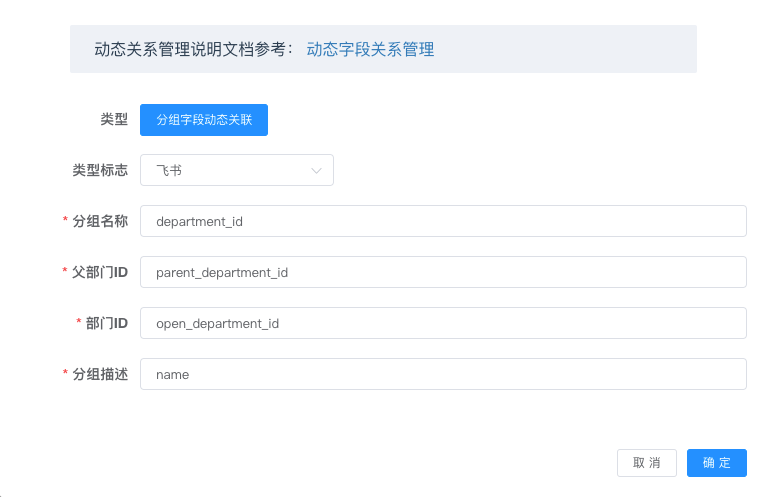Select the 父部门ID field label
This screenshot has width=765, height=497.
tap(100, 272)
